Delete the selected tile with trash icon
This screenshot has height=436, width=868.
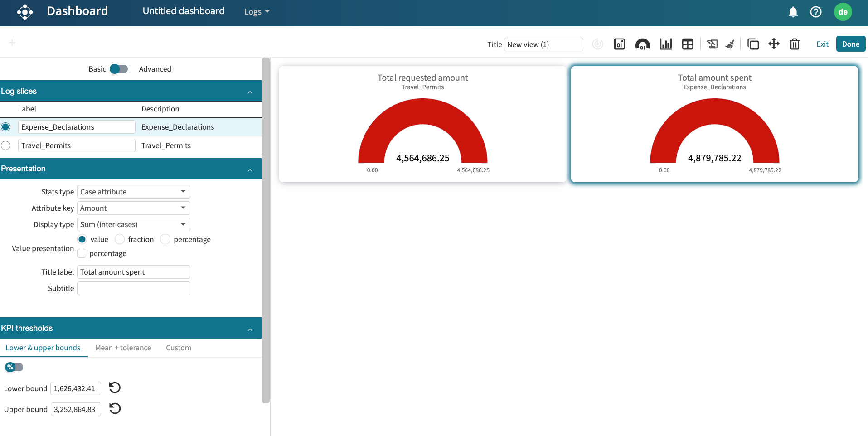click(x=794, y=44)
